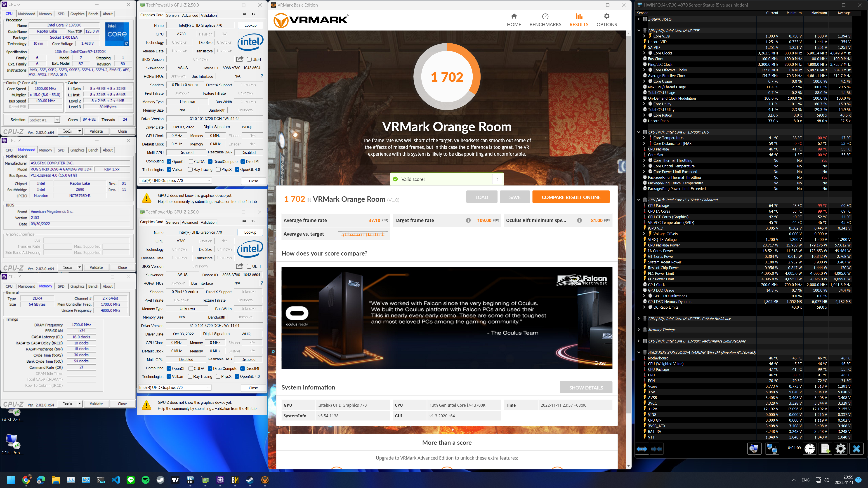
Task: Toggle UEFI checkbox in top GPU-Z window
Action: [x=249, y=59]
